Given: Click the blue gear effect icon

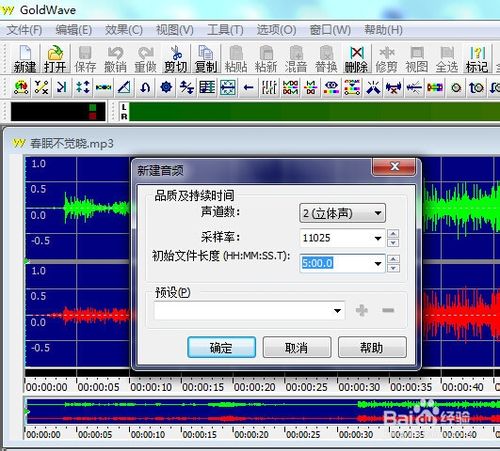Looking at the screenshot, I should pos(166,87).
